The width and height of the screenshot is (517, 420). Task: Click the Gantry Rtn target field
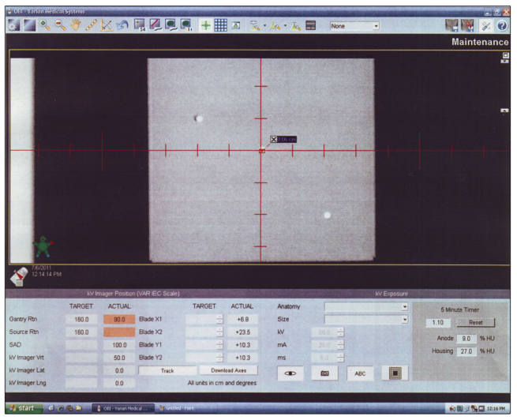[81, 319]
